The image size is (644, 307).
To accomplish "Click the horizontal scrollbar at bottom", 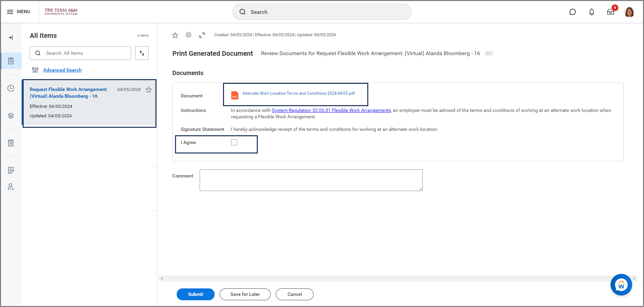I will pyautogui.click(x=398, y=279).
